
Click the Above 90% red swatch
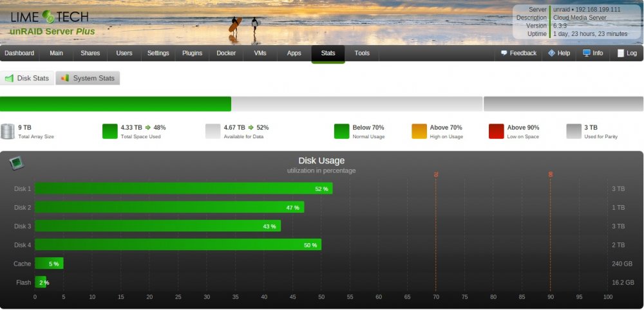496,131
